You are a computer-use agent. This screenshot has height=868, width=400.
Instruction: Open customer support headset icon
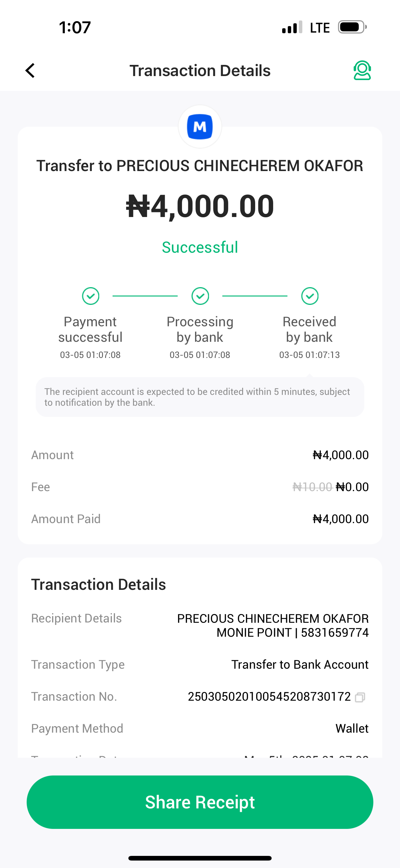point(362,70)
